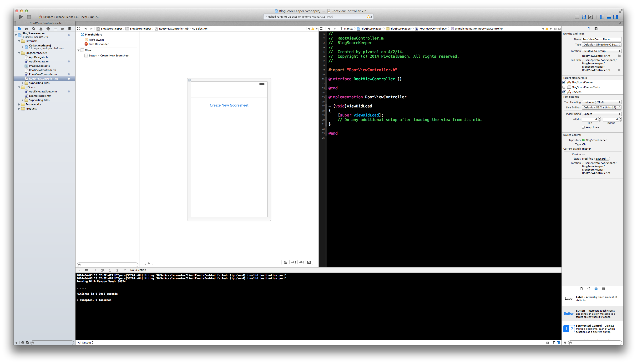Image resolution: width=637 pixels, height=364 pixels.
Task: Show the Media library
Action: (x=603, y=289)
